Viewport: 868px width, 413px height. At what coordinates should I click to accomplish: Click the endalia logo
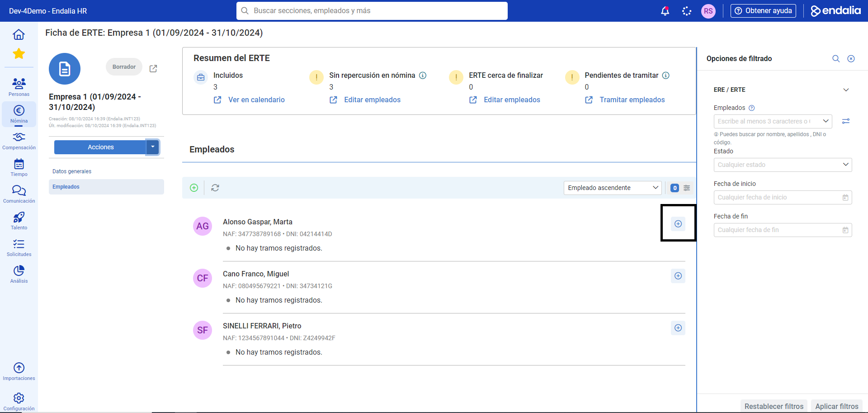[835, 11]
